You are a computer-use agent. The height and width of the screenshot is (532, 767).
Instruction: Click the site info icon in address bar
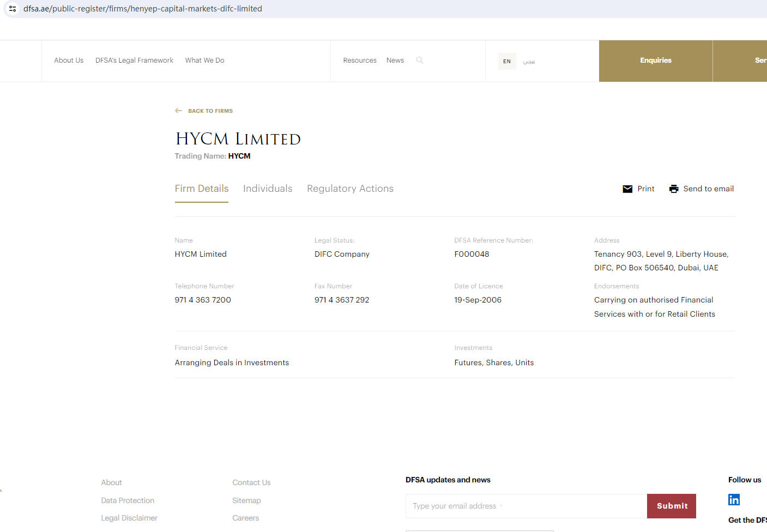point(13,9)
